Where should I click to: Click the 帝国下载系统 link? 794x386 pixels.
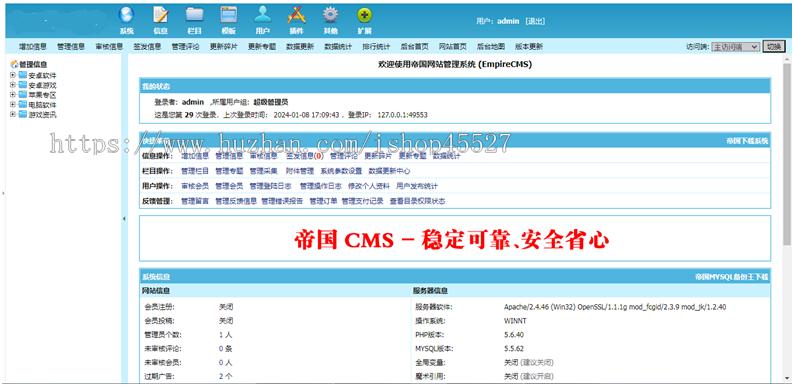747,141
